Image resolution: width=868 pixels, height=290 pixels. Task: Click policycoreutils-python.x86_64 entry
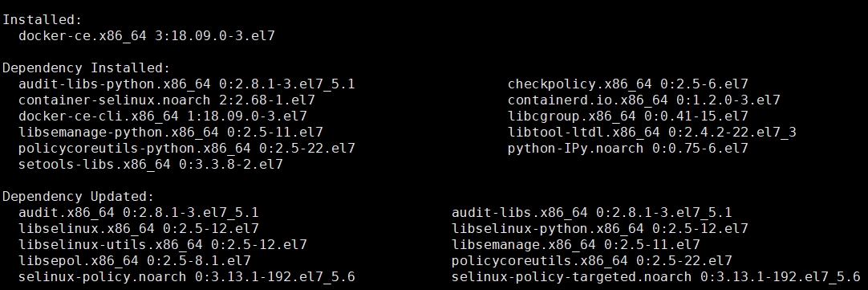coord(187,149)
